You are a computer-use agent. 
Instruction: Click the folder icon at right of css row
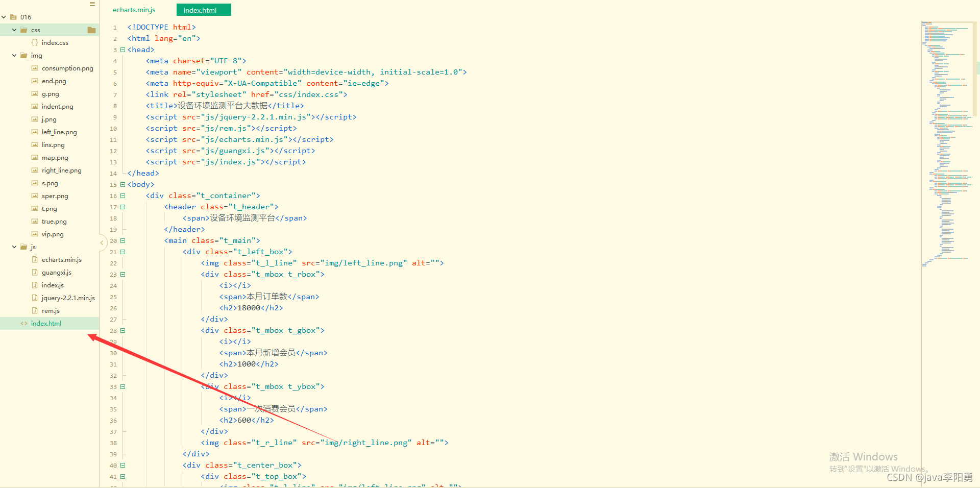pyautogui.click(x=92, y=30)
